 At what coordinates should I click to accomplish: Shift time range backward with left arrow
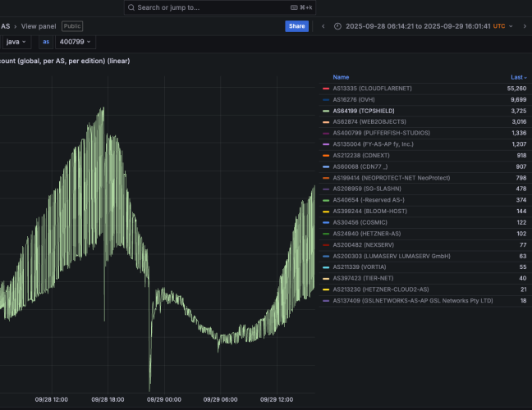click(x=323, y=26)
